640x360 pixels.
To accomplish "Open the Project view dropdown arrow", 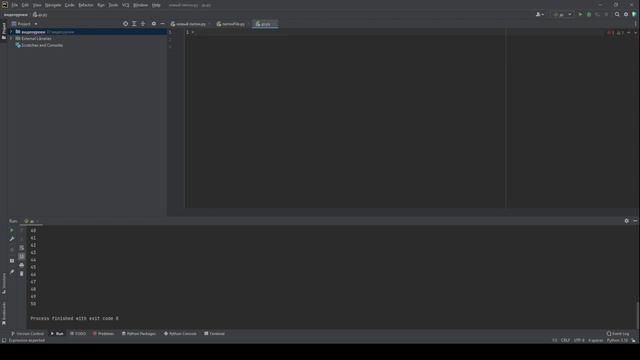I will [36, 24].
